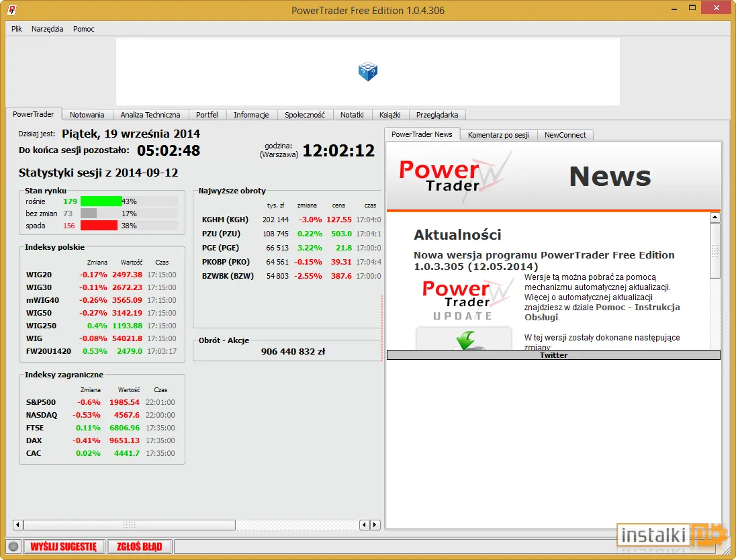Open the Narzędzia menu

[48, 29]
